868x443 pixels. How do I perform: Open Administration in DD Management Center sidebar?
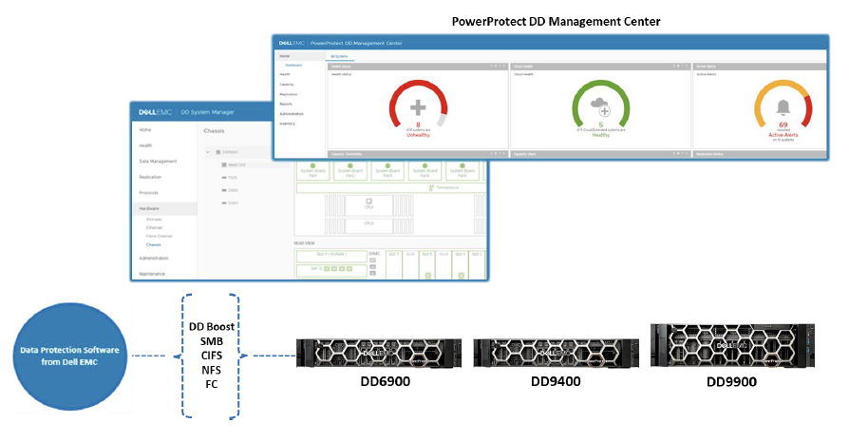(x=292, y=114)
